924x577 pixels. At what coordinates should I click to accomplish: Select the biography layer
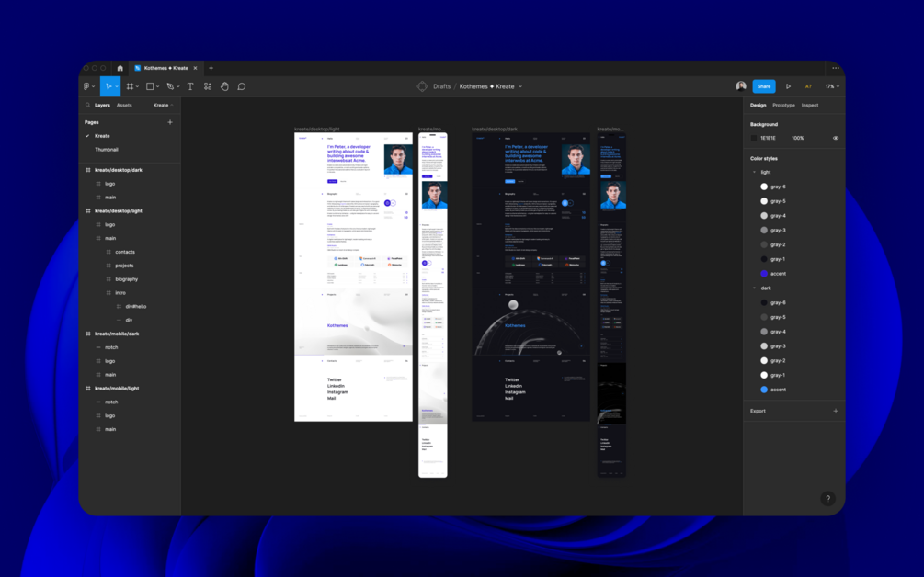(x=127, y=279)
